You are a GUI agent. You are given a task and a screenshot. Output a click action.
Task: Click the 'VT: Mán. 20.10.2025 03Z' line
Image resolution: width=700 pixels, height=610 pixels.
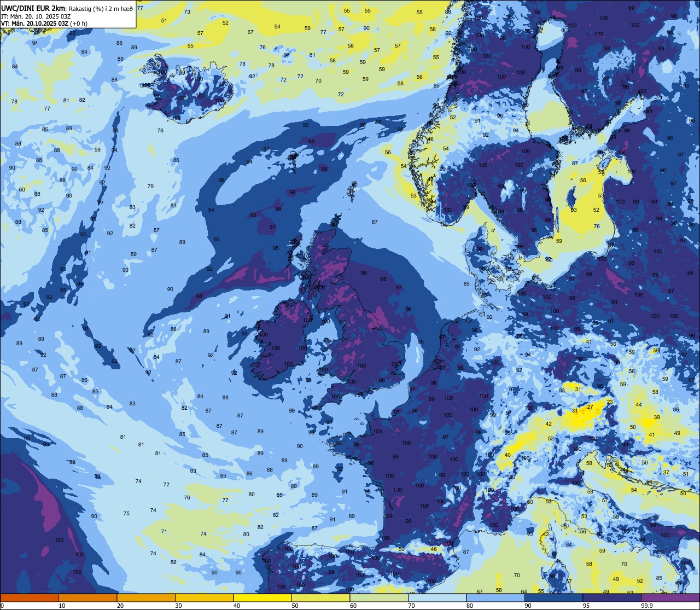click(34, 24)
